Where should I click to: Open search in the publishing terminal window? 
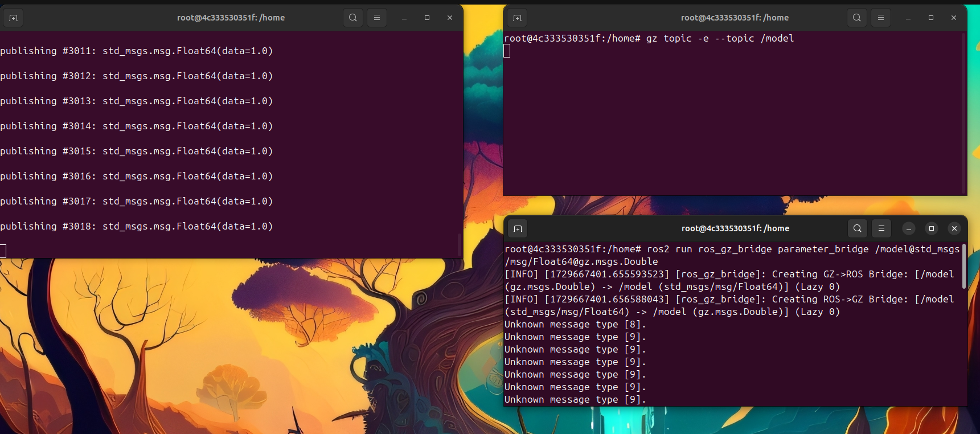coord(353,18)
